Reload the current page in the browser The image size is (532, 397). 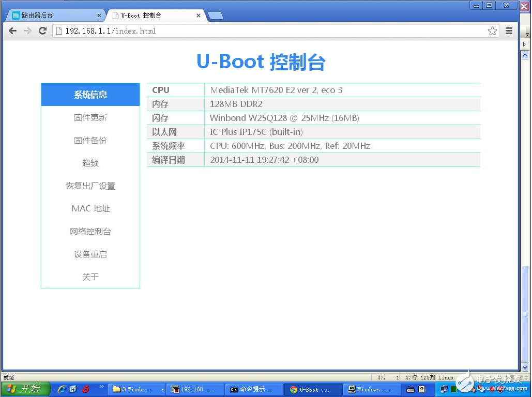click(43, 31)
